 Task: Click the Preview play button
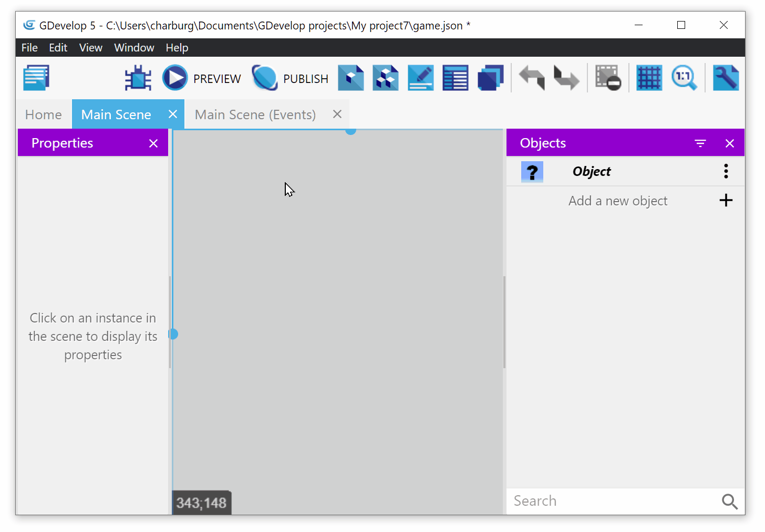pos(175,78)
